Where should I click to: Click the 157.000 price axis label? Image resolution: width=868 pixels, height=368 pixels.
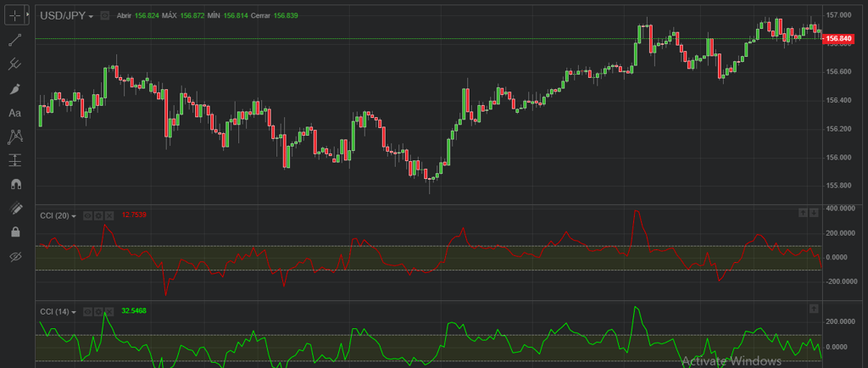pyautogui.click(x=837, y=15)
